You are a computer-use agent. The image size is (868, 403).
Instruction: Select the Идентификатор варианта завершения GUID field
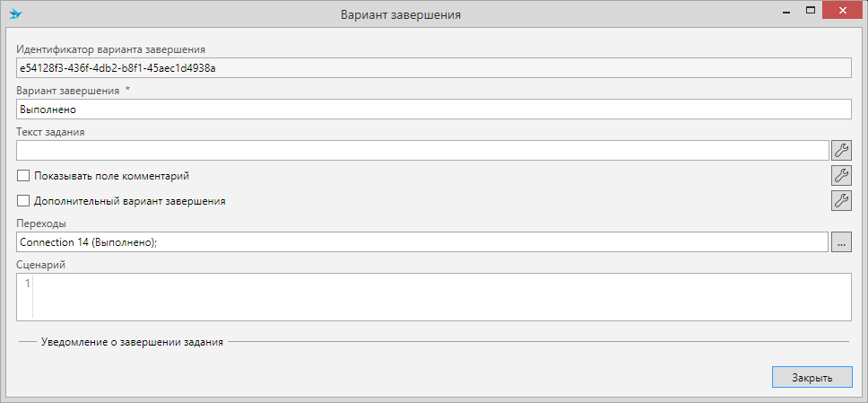433,67
